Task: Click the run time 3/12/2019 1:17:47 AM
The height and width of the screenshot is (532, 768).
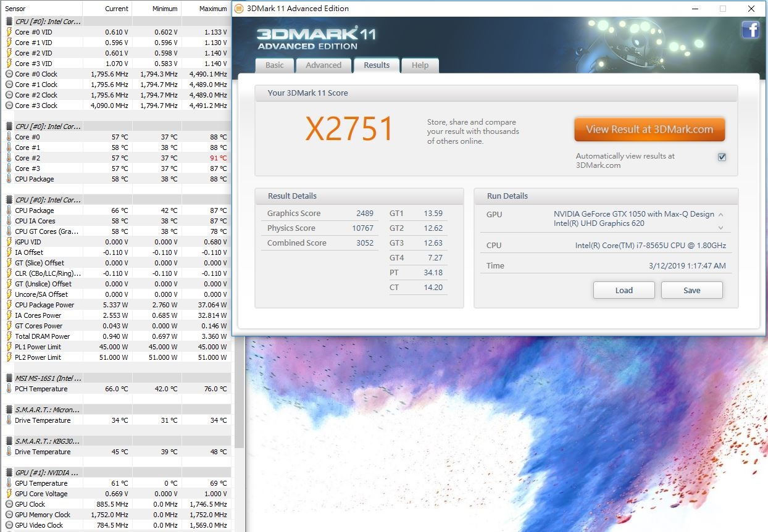Action: tap(687, 266)
